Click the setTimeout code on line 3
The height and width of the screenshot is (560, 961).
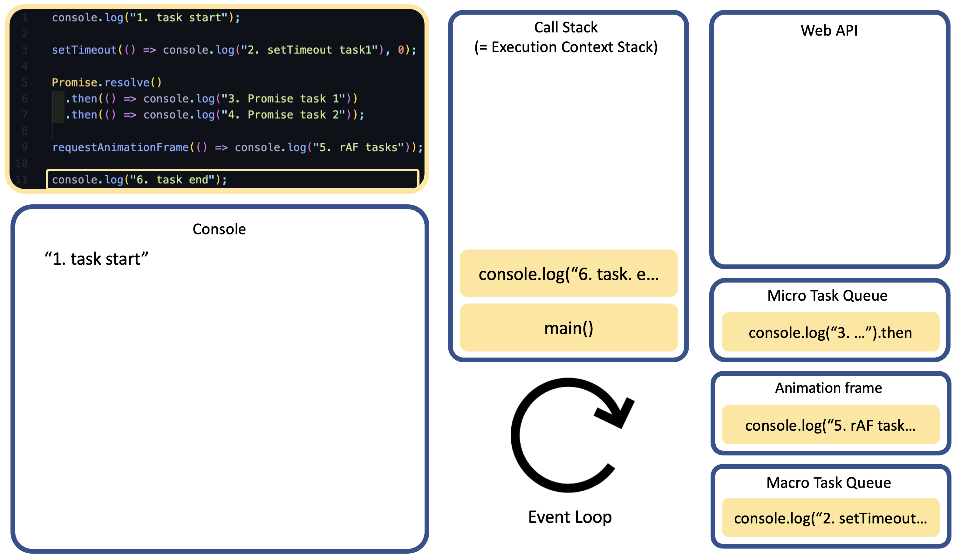tap(234, 50)
